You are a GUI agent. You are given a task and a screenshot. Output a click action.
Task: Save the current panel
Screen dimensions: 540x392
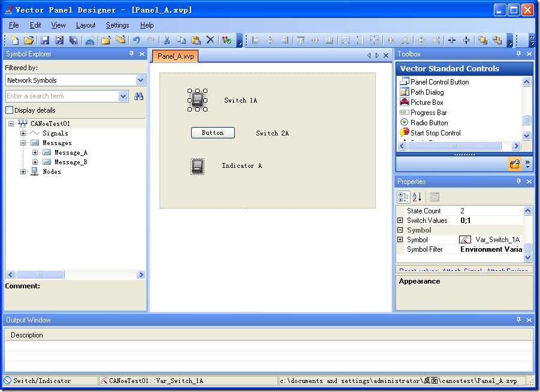coord(45,40)
